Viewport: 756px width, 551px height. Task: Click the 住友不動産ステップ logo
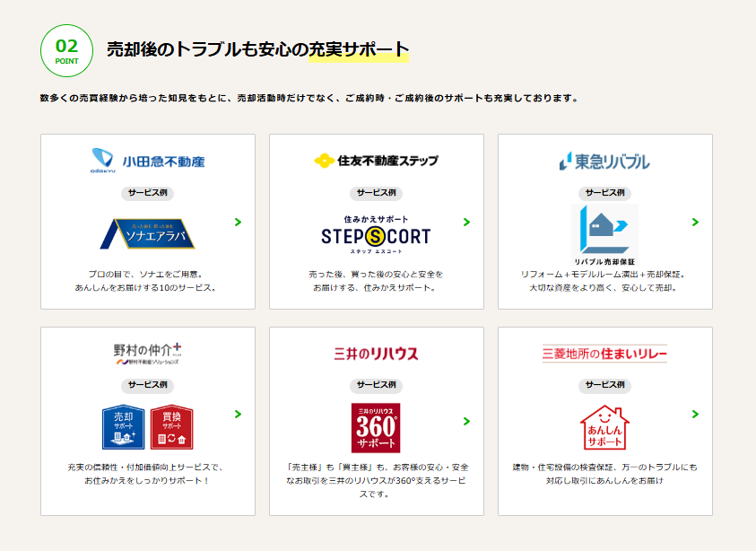point(376,161)
